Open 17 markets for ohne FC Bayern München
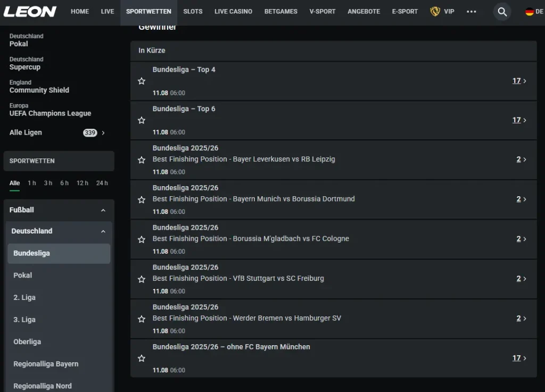Viewport: 545px width, 392px height. point(519,357)
